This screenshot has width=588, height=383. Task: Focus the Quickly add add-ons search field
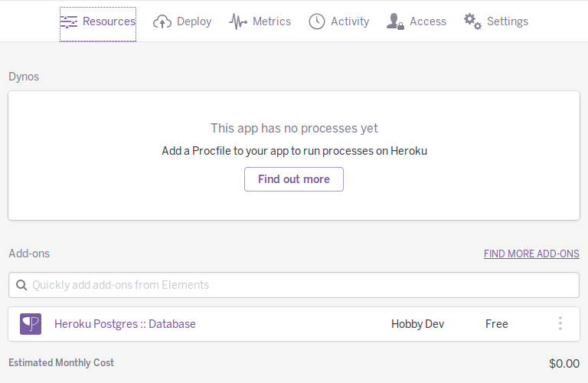click(x=299, y=285)
